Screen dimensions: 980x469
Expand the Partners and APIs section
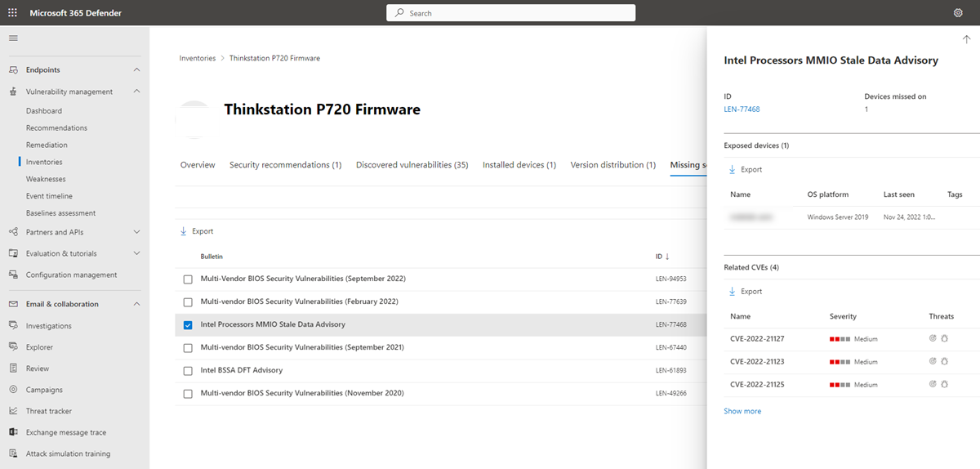point(136,232)
